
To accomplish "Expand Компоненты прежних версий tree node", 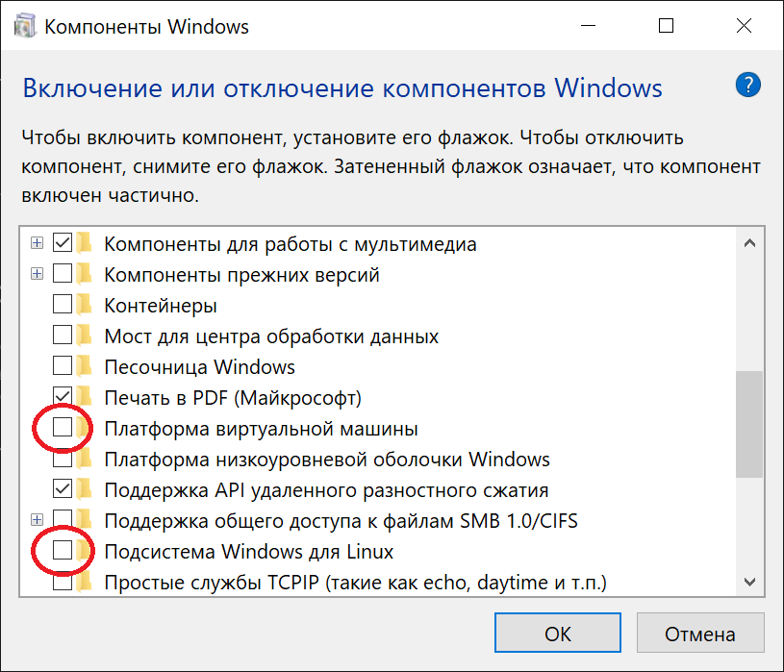I will tap(38, 275).
